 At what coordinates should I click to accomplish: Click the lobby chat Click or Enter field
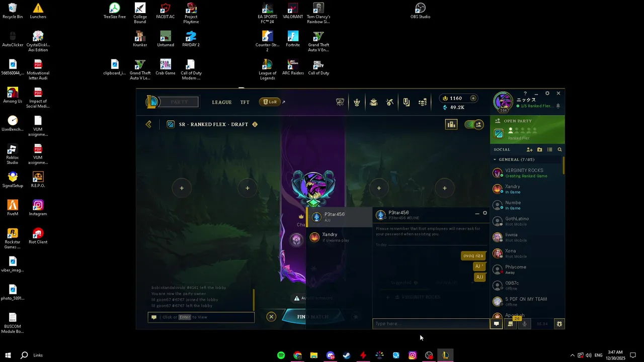201,317
